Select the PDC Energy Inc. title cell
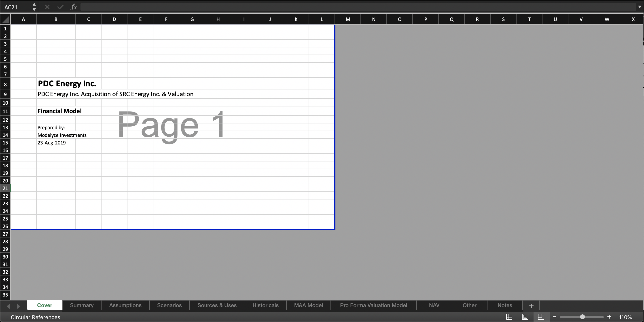 (56, 83)
